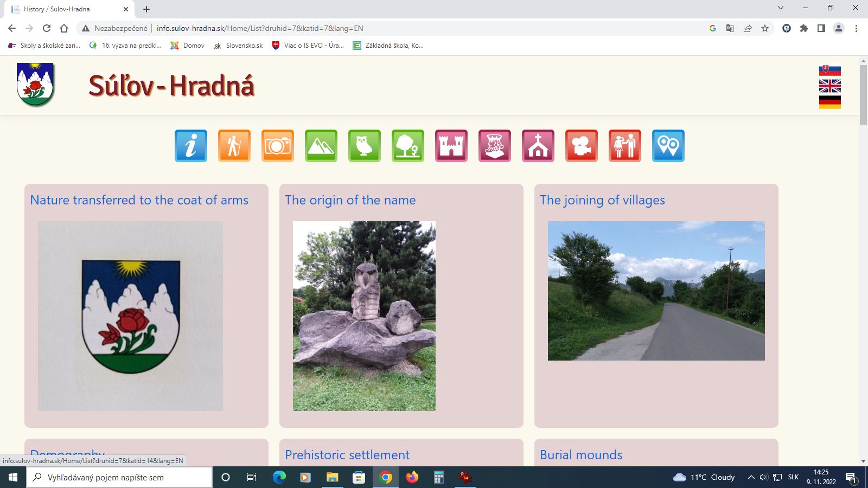Open a new browser tab
The image size is (868, 488).
[146, 9]
